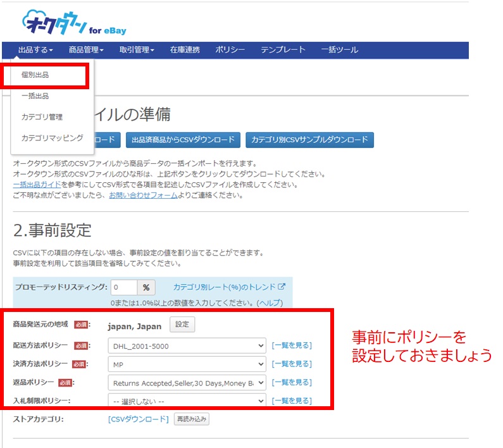The height and width of the screenshot is (448, 503).
Task: Click the 再読み込み button
Action: coord(192,419)
